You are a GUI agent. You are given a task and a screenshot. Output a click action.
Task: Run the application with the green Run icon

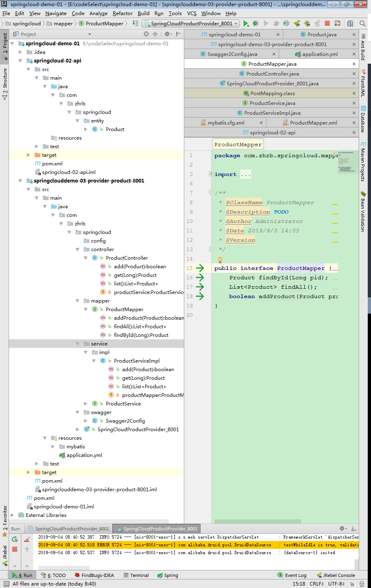245,24
